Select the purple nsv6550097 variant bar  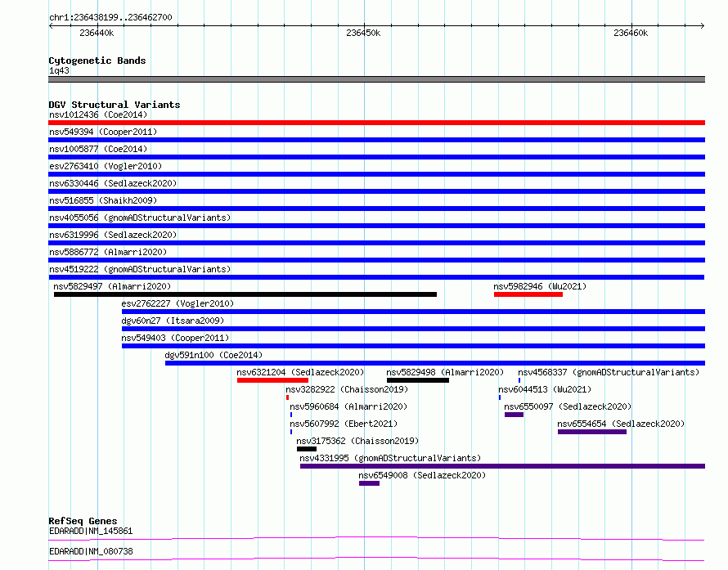coord(514,415)
